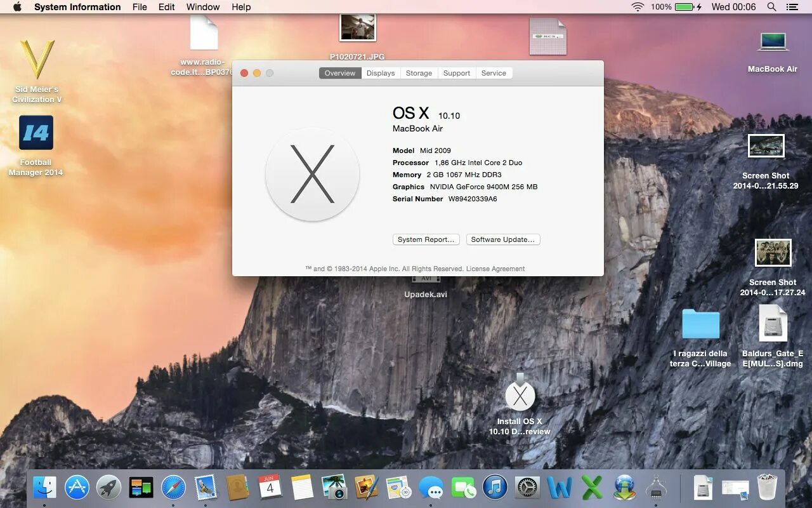Launch Microsoft Word from the dock
The image size is (812, 508).
pos(560,488)
